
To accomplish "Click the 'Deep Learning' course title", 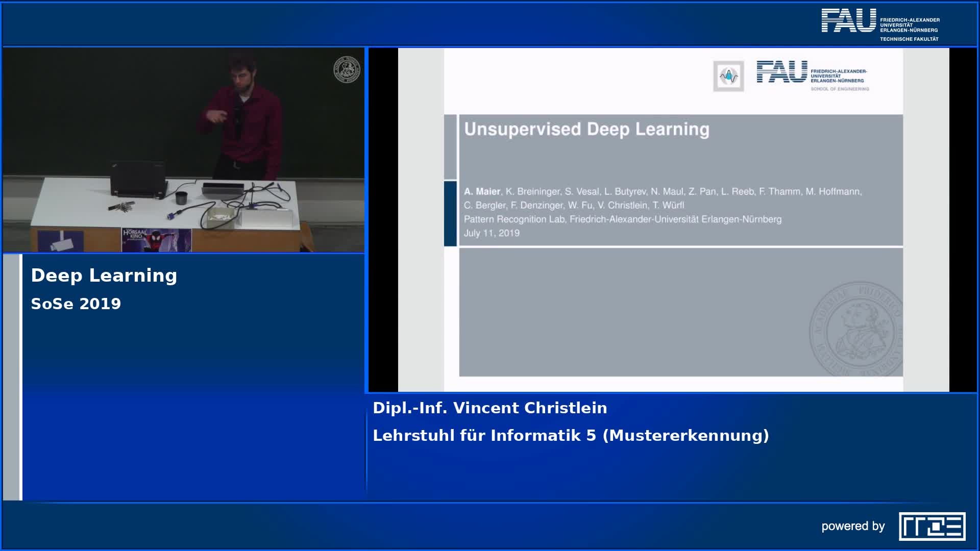I will [104, 275].
